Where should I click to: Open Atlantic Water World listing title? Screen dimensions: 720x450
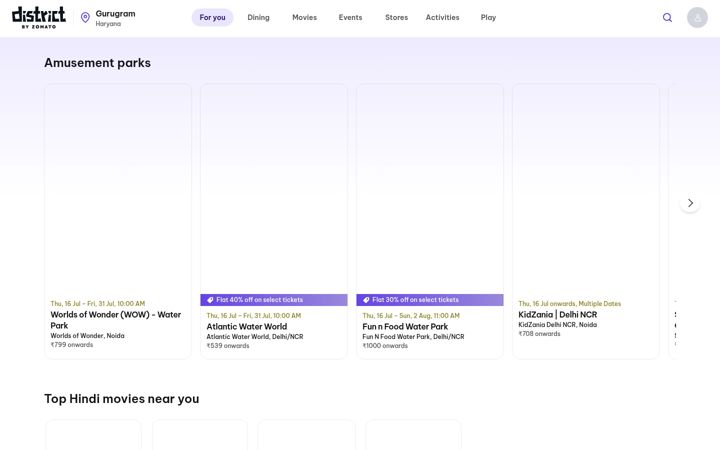tap(247, 326)
